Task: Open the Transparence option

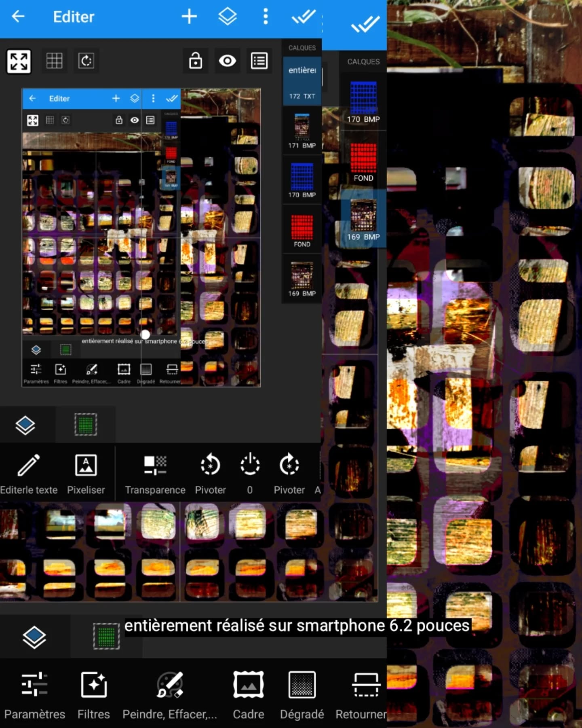Action: [x=155, y=473]
